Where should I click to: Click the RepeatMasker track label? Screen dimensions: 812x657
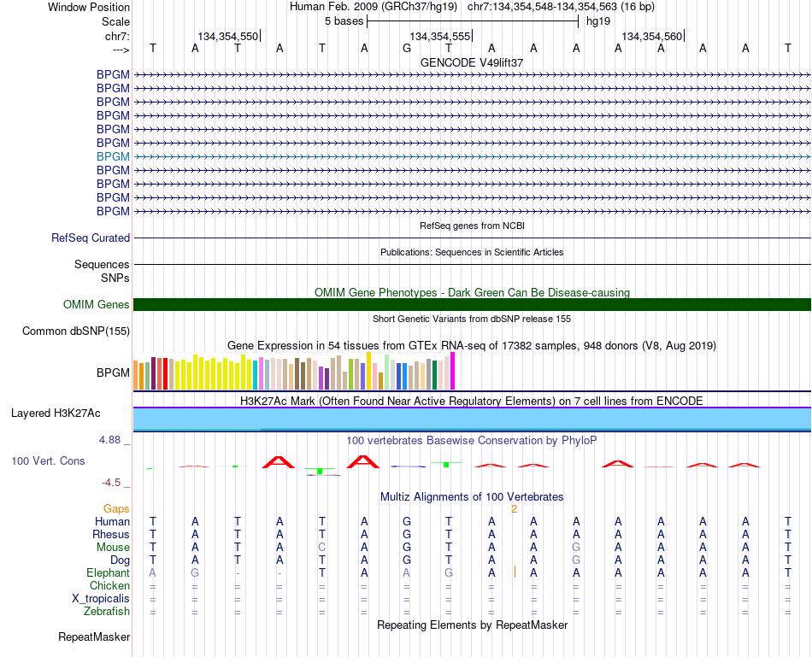pyautogui.click(x=94, y=636)
